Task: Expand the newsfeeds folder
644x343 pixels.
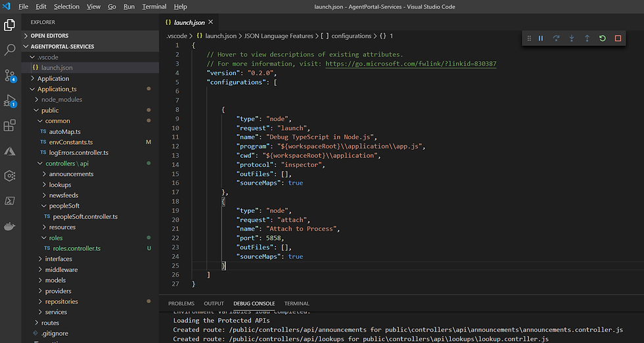Action: click(91, 195)
